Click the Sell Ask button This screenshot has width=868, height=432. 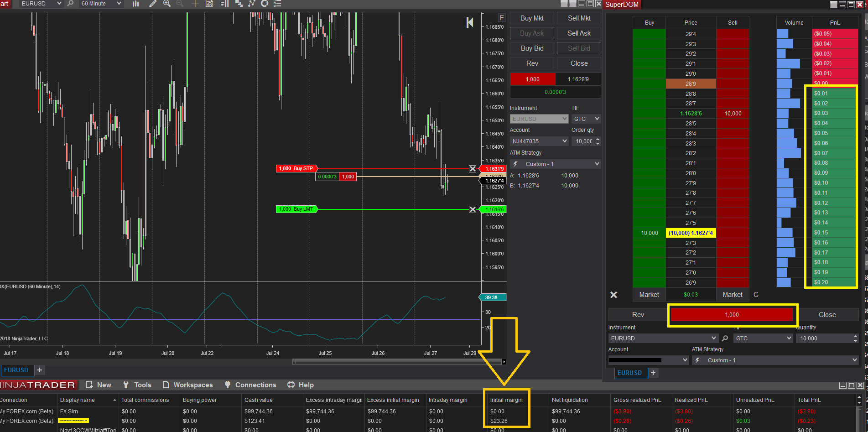[x=579, y=33]
